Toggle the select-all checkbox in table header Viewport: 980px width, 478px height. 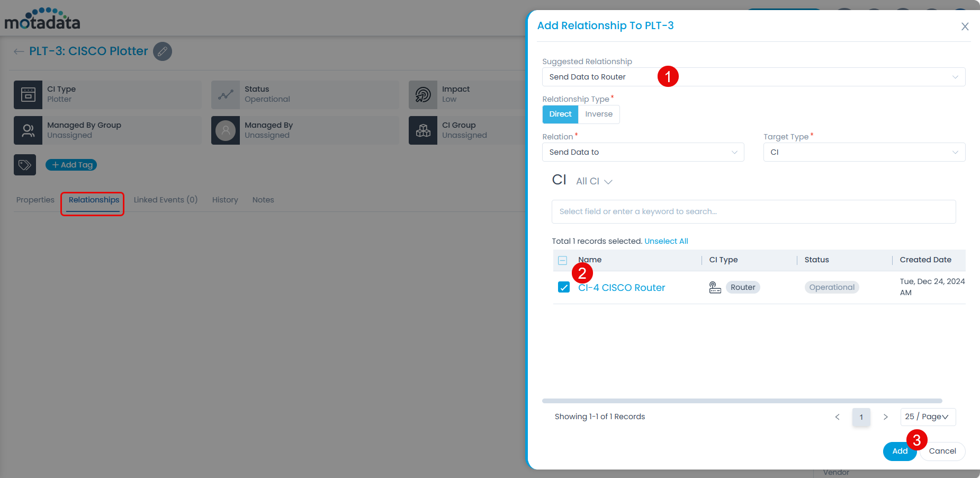click(563, 260)
